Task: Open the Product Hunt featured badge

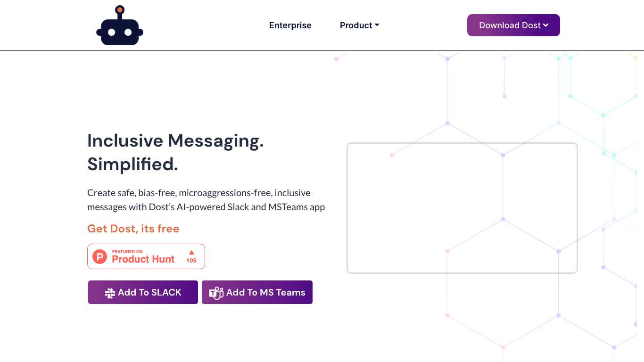Action: point(146,256)
